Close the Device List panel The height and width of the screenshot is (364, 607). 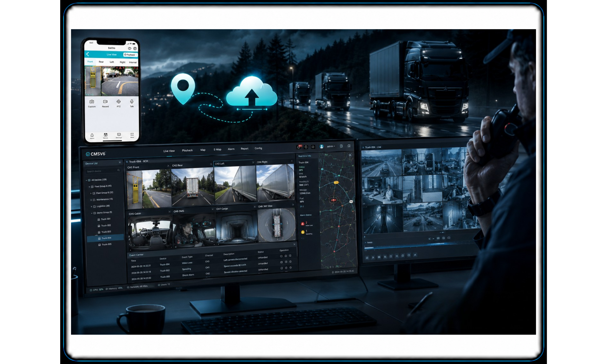120,162
